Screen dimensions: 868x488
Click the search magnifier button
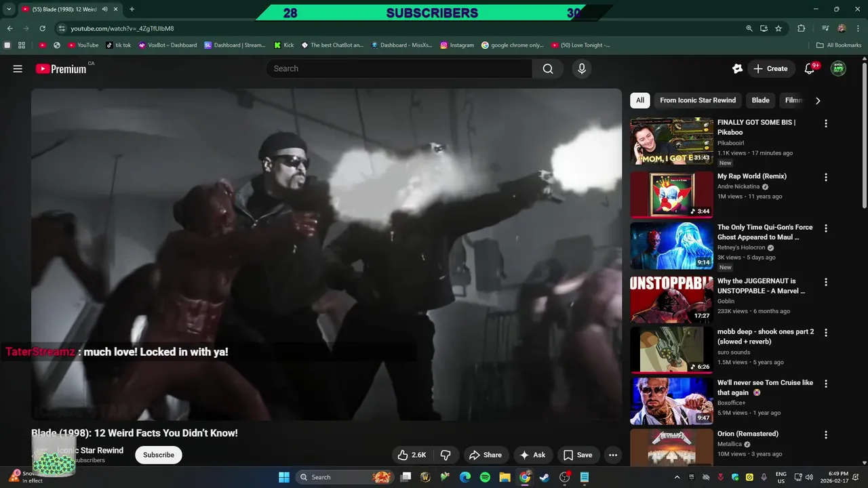click(x=548, y=68)
